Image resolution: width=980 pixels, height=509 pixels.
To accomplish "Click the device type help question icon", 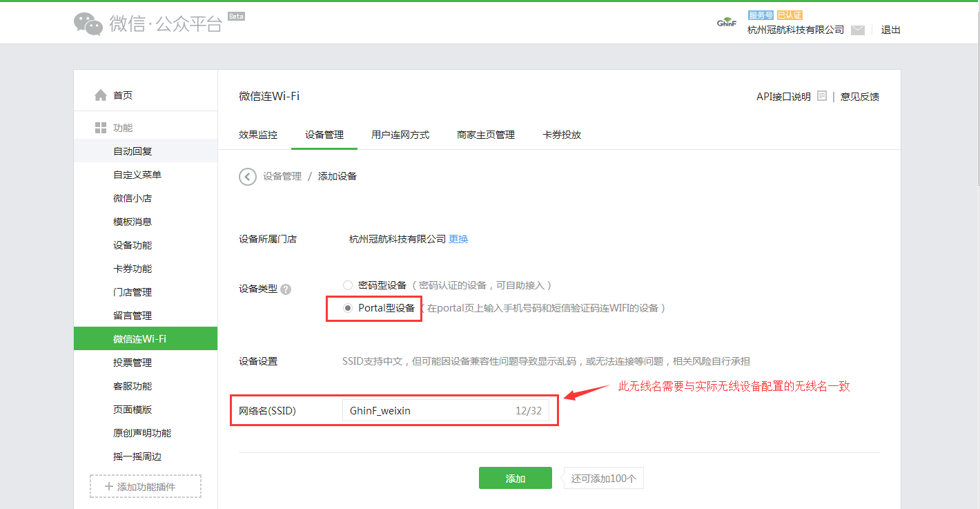I will (x=286, y=289).
